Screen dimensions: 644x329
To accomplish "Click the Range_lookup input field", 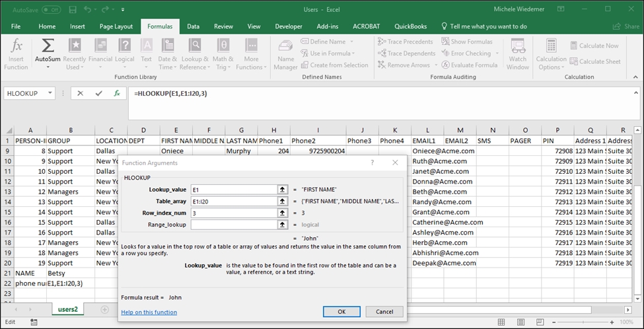I will tap(234, 225).
